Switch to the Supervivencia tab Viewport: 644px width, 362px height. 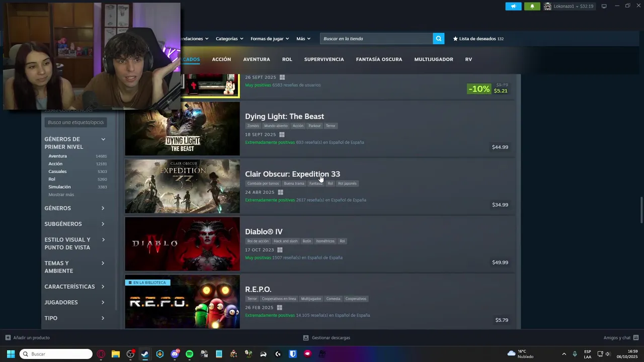pos(324,59)
